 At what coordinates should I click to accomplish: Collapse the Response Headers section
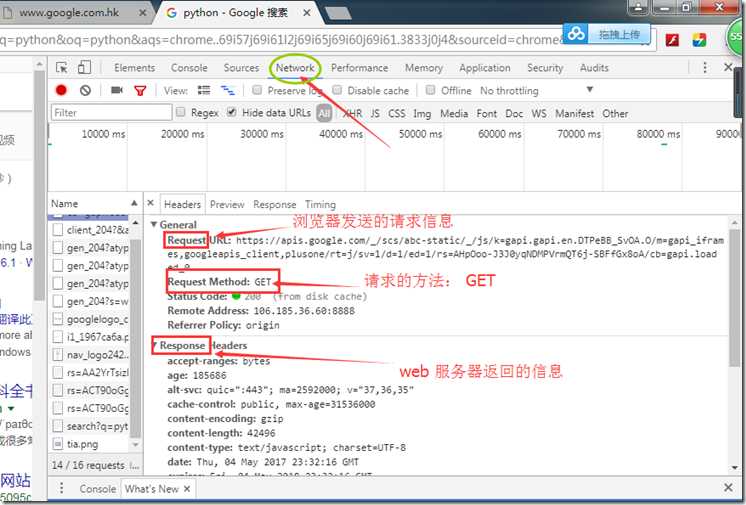[155, 344]
